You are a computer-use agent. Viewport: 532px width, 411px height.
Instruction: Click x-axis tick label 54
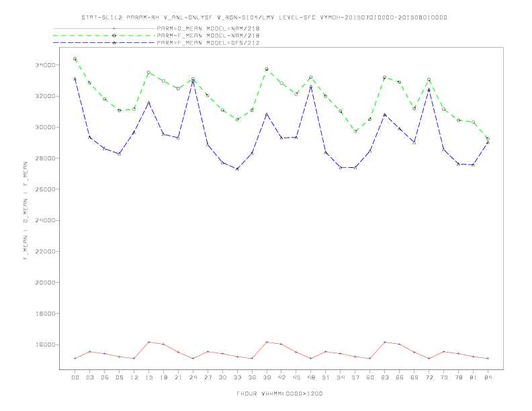tap(341, 377)
